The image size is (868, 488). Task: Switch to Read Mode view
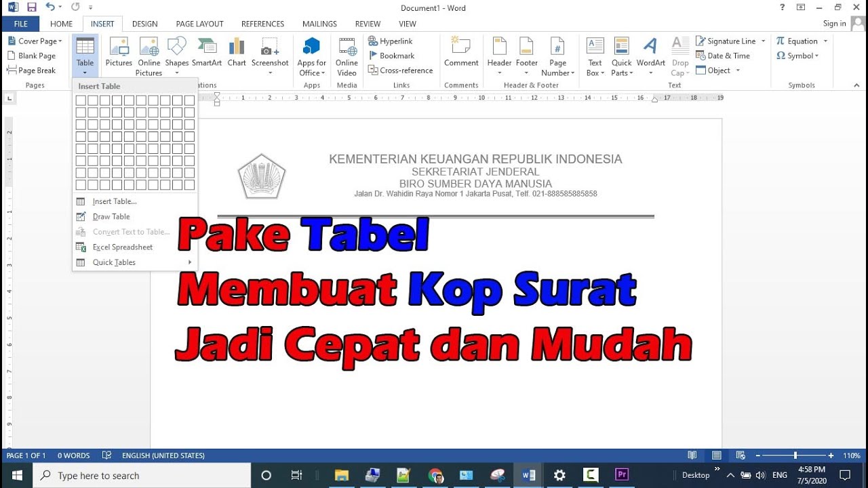(x=692, y=455)
